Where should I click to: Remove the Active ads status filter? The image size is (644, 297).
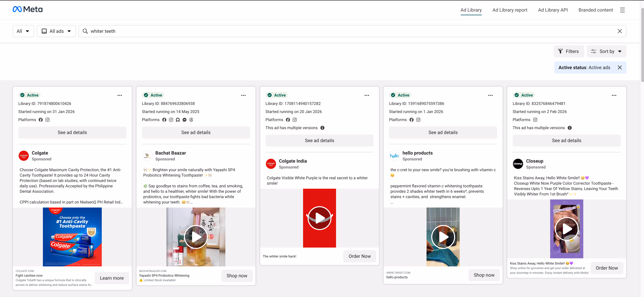pos(620,67)
